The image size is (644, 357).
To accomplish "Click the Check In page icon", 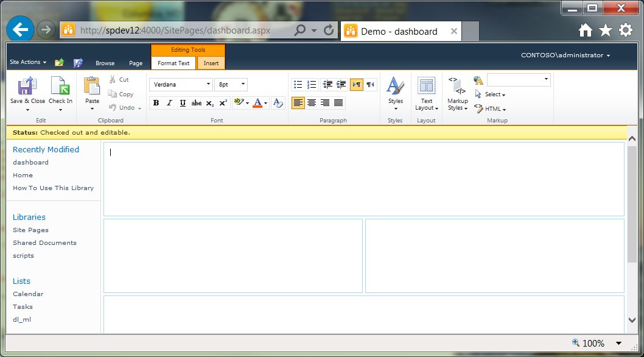I will pyautogui.click(x=60, y=87).
